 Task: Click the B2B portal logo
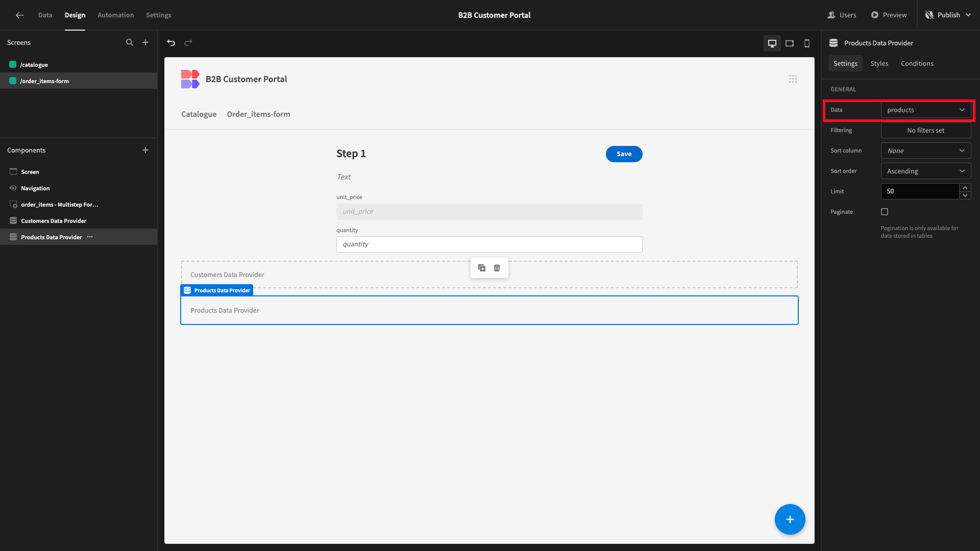[x=190, y=79]
